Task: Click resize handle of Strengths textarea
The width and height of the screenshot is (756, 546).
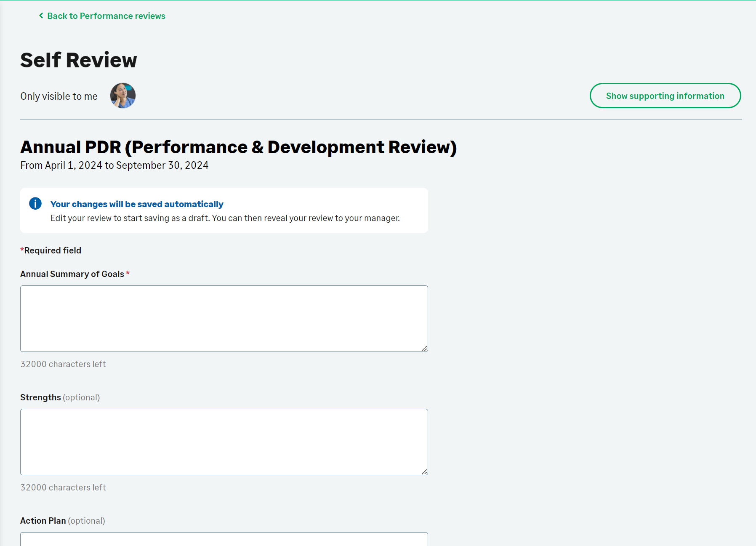Action: (424, 471)
